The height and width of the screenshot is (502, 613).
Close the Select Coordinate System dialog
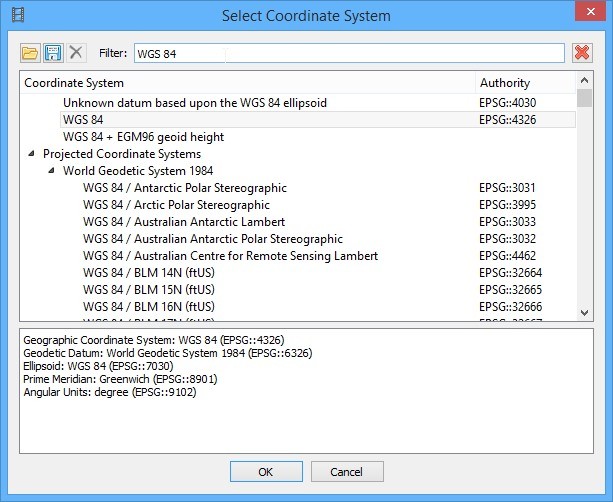(x=591, y=12)
